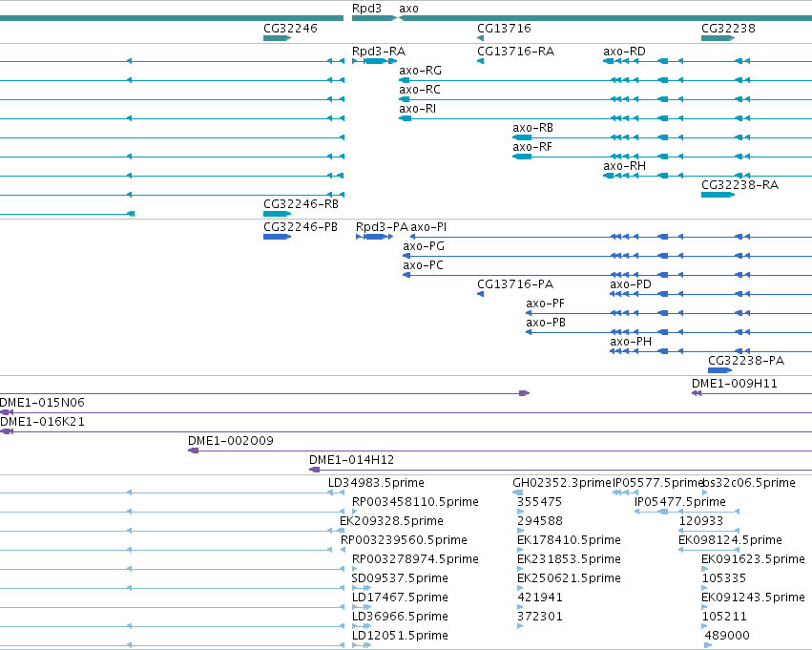
Task: Click EST GH02352.3prime
Action: coord(561,483)
